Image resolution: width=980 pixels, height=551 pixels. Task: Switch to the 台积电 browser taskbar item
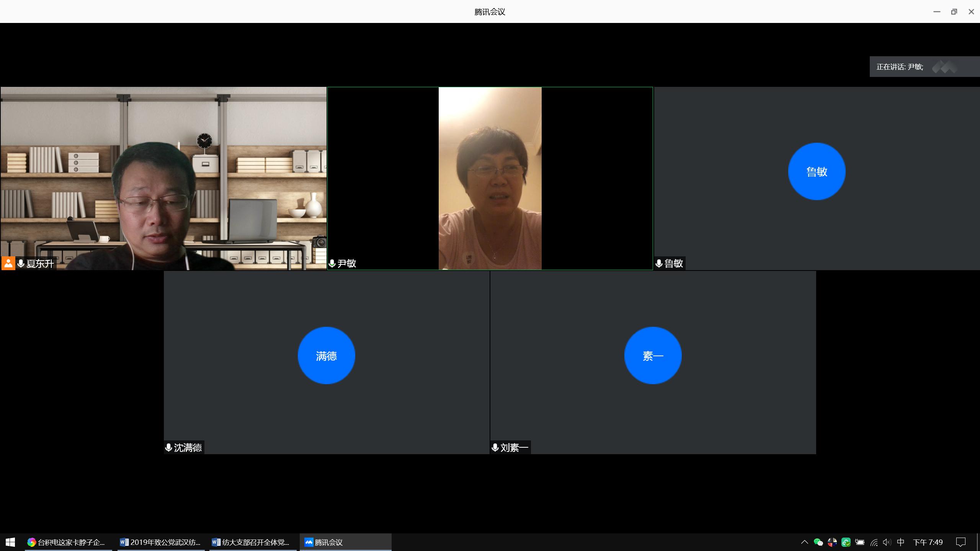68,542
